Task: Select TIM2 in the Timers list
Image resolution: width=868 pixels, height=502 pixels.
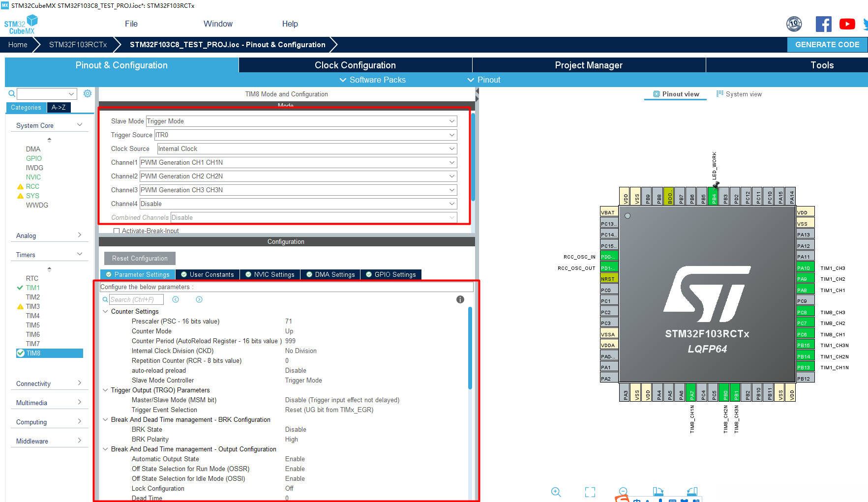Action: tap(33, 297)
